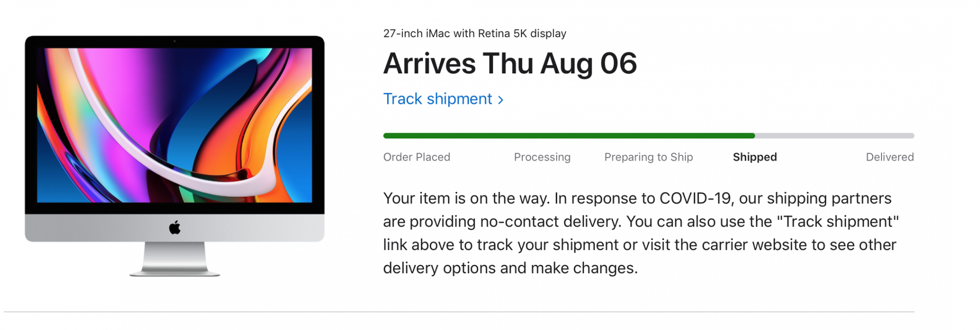The width and height of the screenshot is (980, 330).
Task: Click the quoted "Track shipment" text in paragraph
Action: click(x=838, y=222)
